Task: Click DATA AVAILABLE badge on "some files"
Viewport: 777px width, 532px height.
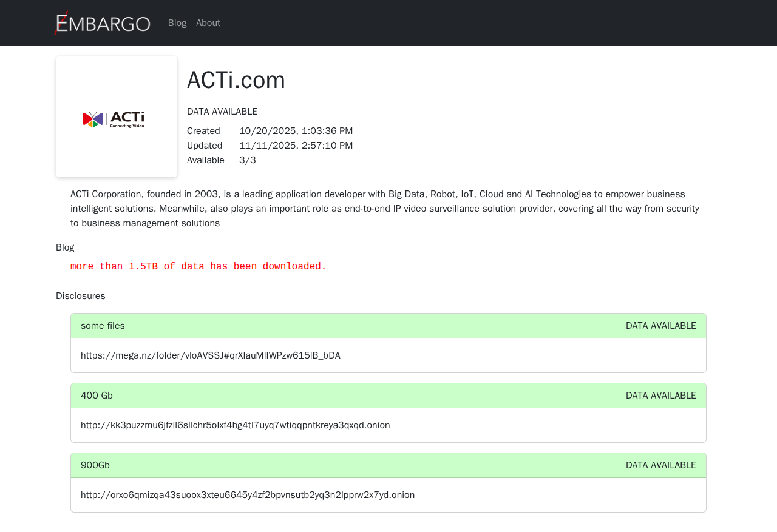Action: (660, 326)
